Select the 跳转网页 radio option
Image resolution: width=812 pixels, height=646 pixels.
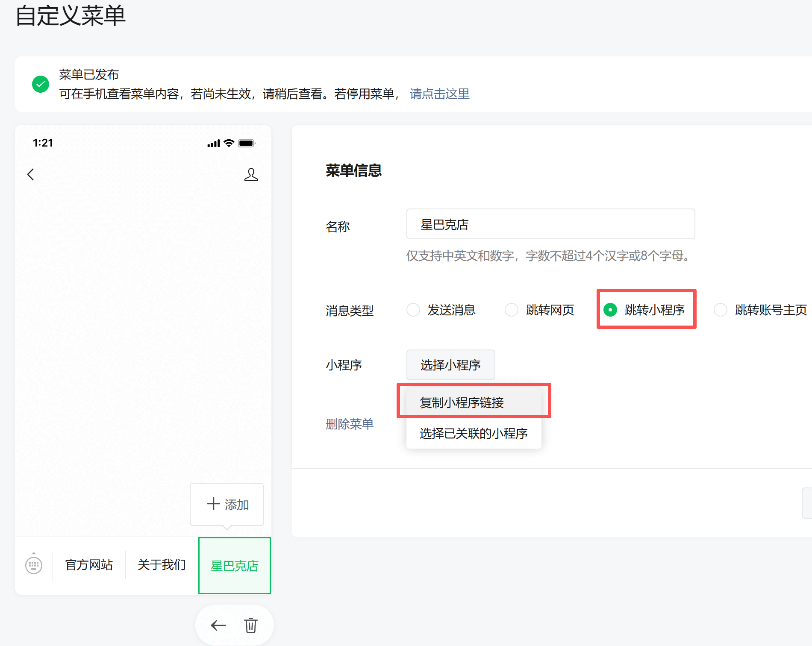(512, 310)
